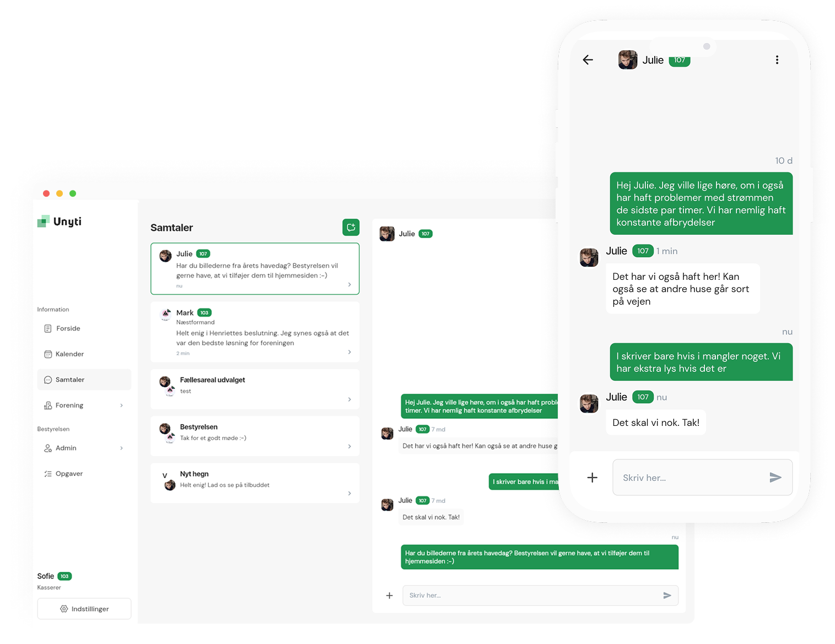
Task: Select Samtaler in the sidebar
Action: click(84, 380)
